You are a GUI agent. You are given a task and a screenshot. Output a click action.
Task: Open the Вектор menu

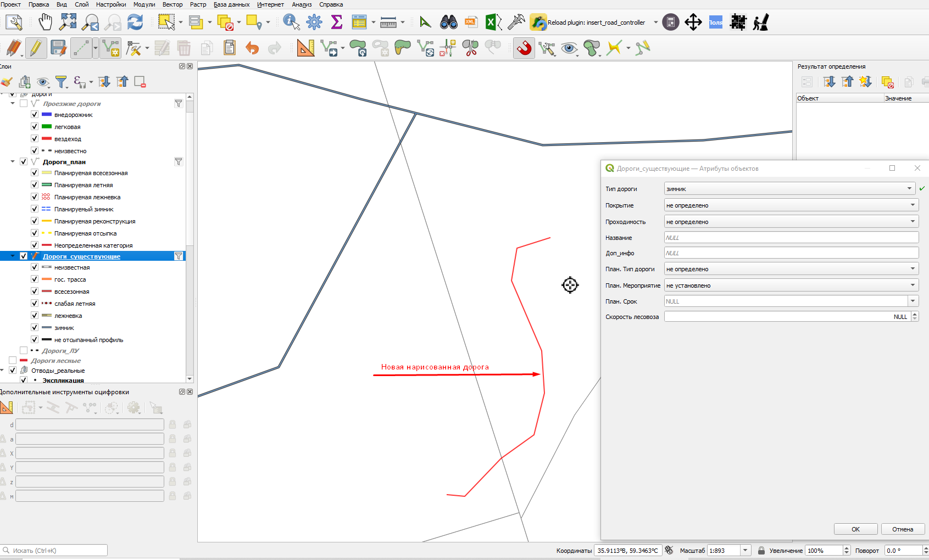click(x=173, y=4)
